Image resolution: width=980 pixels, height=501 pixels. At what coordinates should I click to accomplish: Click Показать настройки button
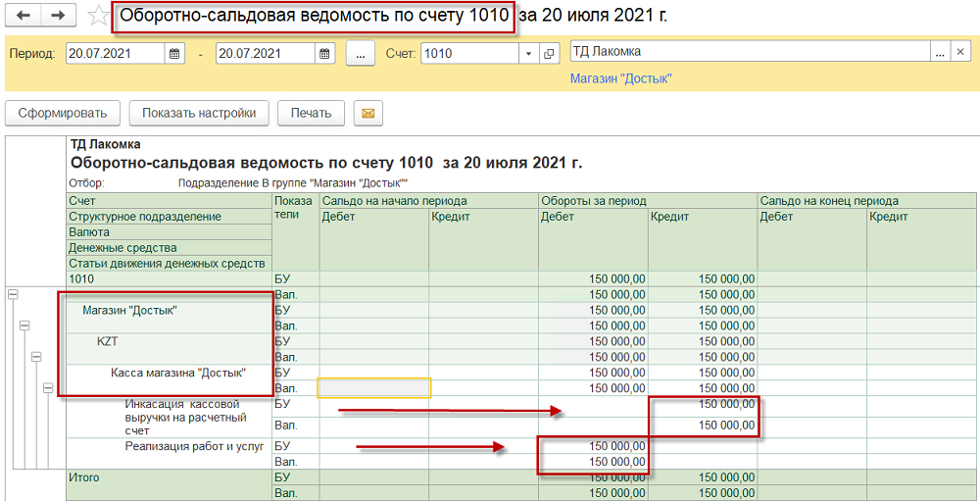tap(199, 114)
